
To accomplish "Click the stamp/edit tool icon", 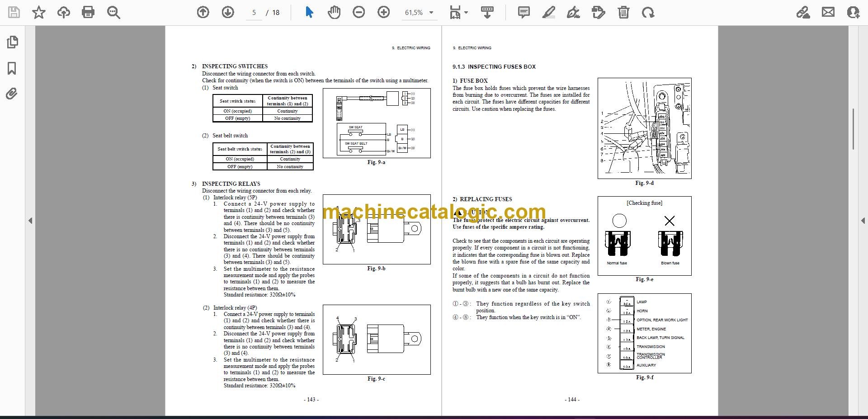I will [598, 12].
